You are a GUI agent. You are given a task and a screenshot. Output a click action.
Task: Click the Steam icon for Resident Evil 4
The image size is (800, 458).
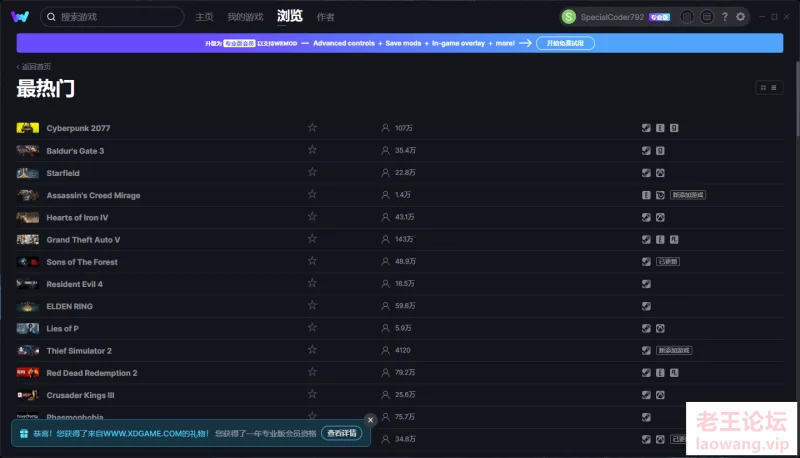646,284
